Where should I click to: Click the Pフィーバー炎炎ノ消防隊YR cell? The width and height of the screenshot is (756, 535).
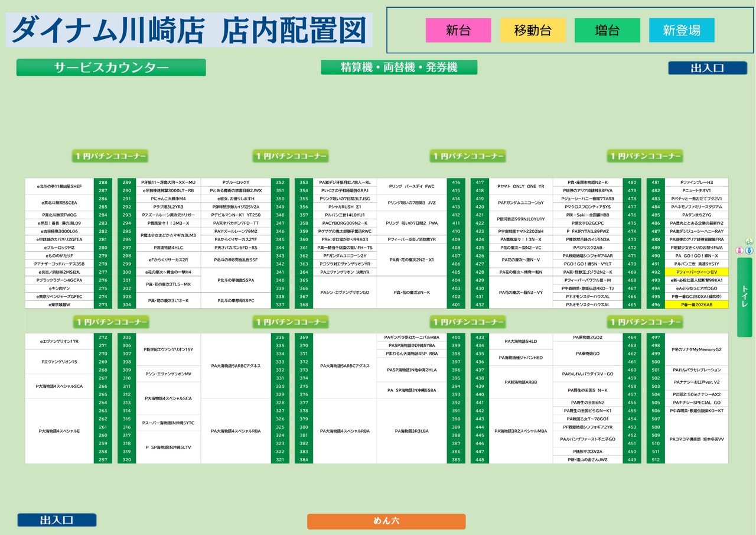pos(412,239)
